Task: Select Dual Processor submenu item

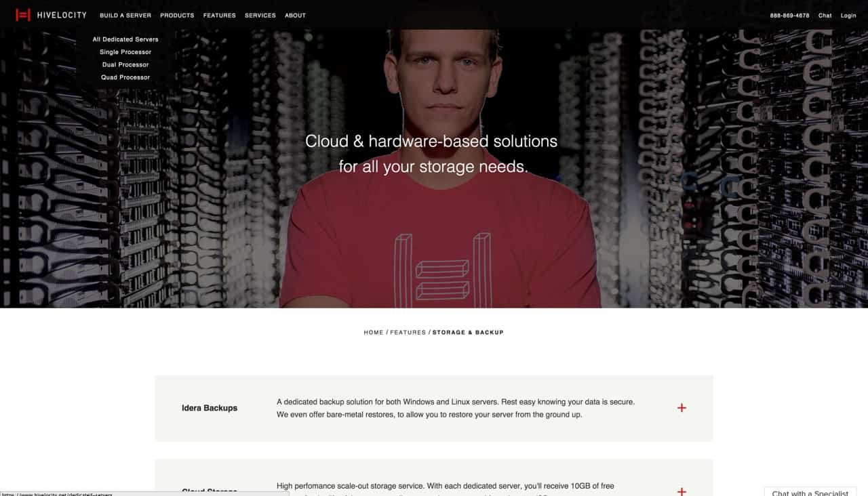Action: (125, 65)
